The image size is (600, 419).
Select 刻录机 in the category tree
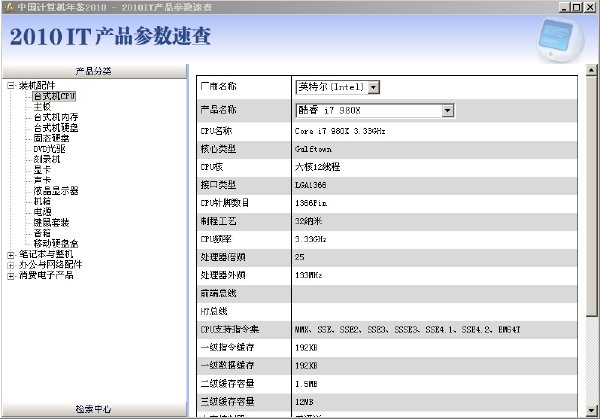47,159
